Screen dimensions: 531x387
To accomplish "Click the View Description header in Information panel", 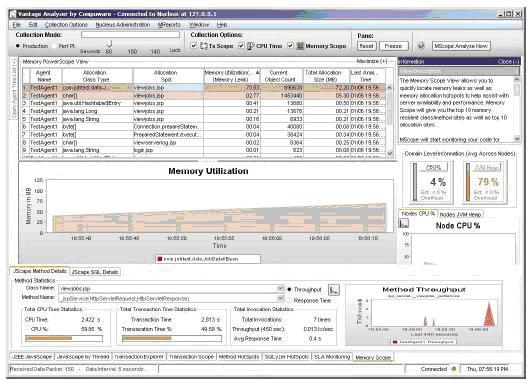I will tap(459, 71).
